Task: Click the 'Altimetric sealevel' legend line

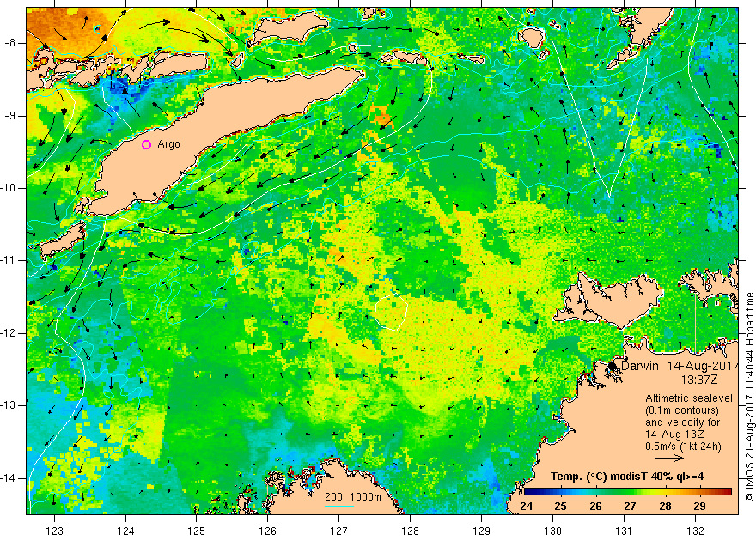Action: tap(689, 398)
